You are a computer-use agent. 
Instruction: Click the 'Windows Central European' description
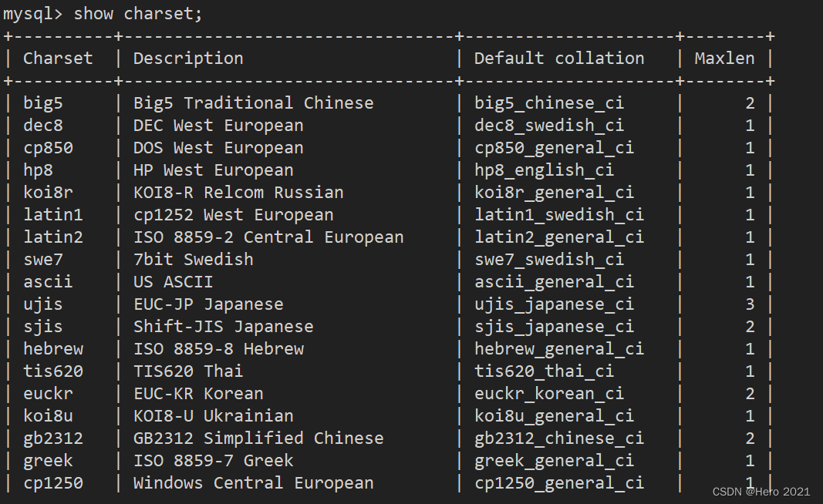(x=253, y=483)
